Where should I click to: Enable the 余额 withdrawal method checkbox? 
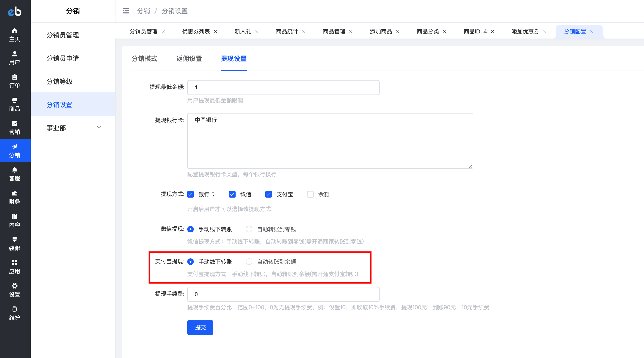point(310,194)
